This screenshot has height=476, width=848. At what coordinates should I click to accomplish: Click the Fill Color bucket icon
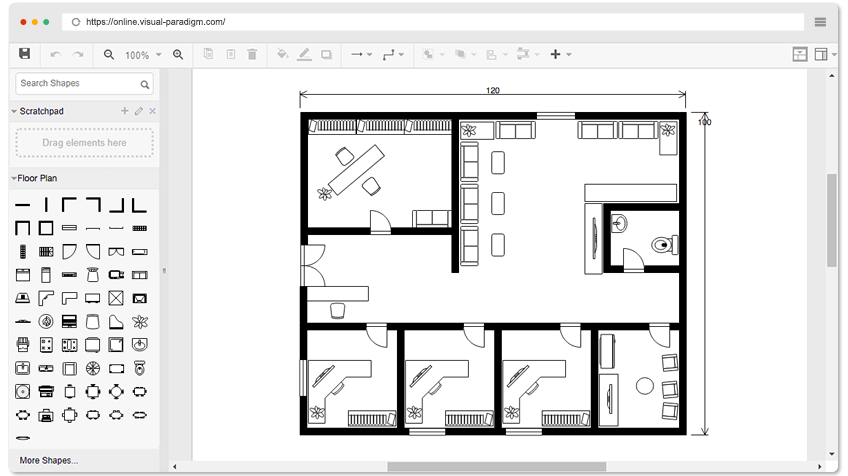(282, 54)
